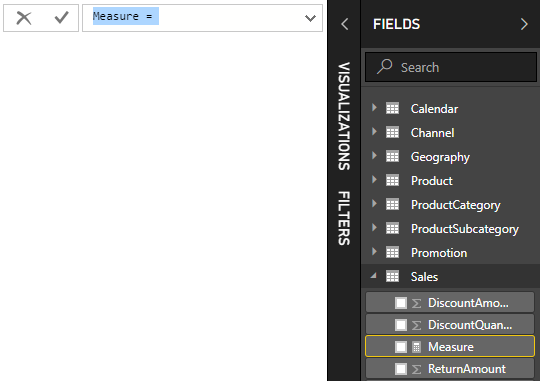Check the DiscountAmount field checkbox
Viewport: 540px width, 381px height.
point(401,303)
